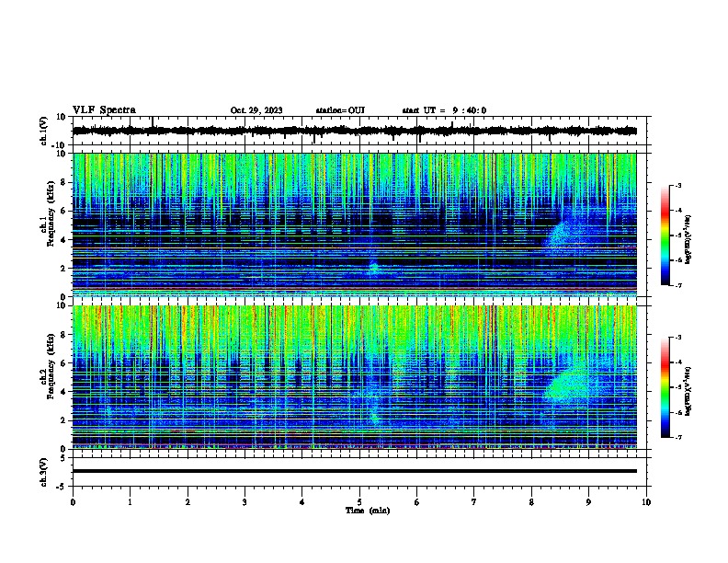Click the "8" tick on the time axis
728x563 pixels.
(531, 502)
